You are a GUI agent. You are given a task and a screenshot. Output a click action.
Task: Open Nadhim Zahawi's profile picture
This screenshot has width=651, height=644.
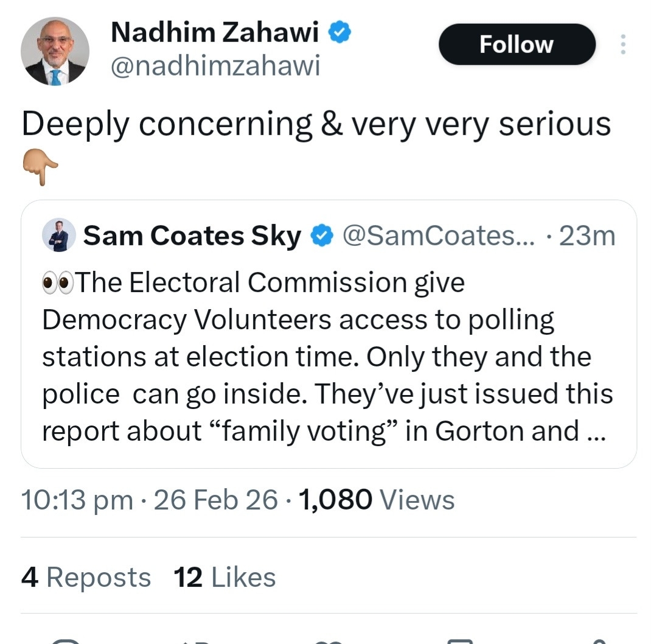pyautogui.click(x=55, y=51)
